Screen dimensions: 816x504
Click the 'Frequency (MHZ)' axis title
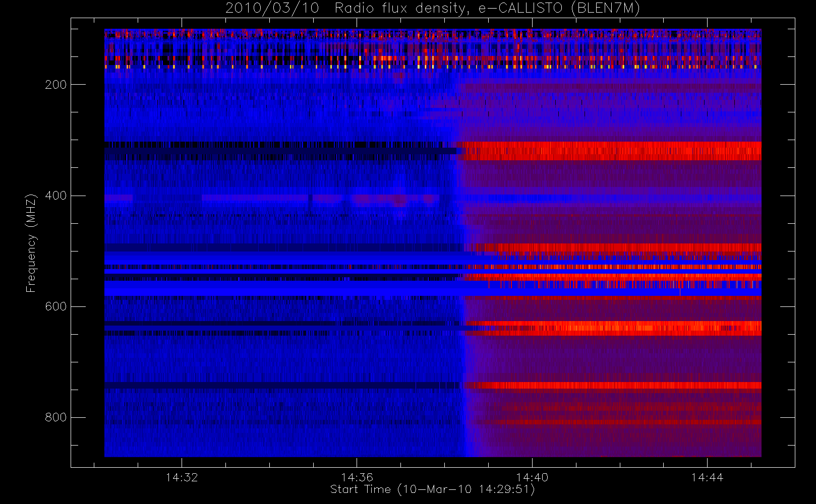pos(31,243)
